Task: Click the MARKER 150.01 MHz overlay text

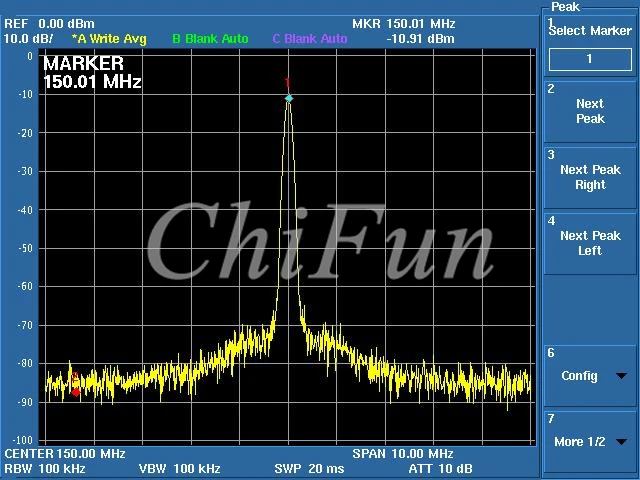Action: coord(92,73)
